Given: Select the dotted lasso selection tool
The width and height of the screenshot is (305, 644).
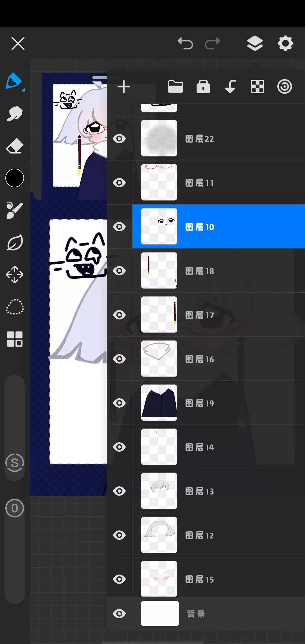Looking at the screenshot, I should (x=15, y=307).
